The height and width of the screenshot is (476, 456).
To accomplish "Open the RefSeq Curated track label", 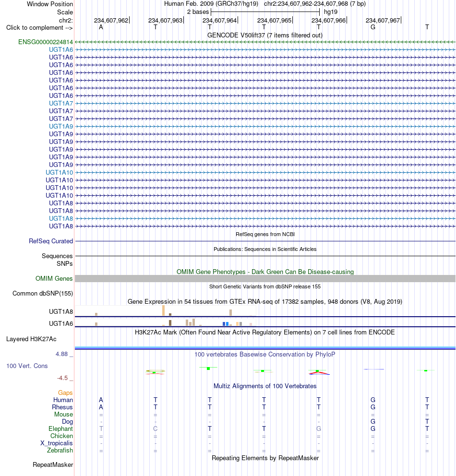I will (x=51, y=241).
